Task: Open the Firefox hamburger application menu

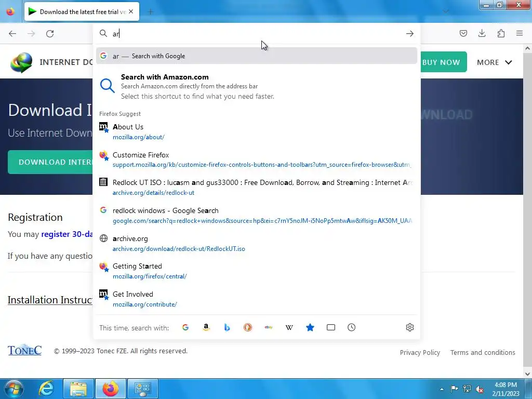Action: (x=520, y=33)
